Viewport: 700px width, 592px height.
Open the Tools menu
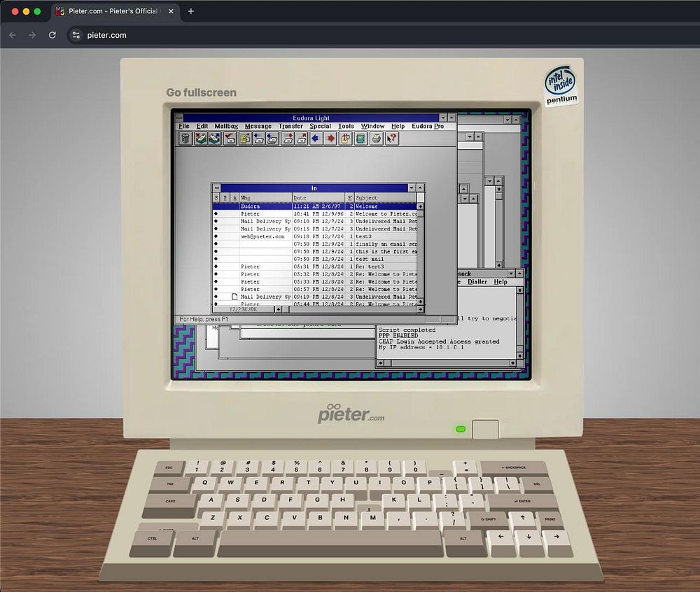(x=346, y=126)
